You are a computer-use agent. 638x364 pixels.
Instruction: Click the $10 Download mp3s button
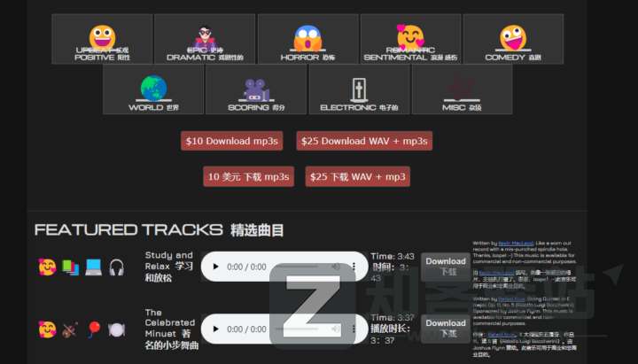[x=232, y=141]
